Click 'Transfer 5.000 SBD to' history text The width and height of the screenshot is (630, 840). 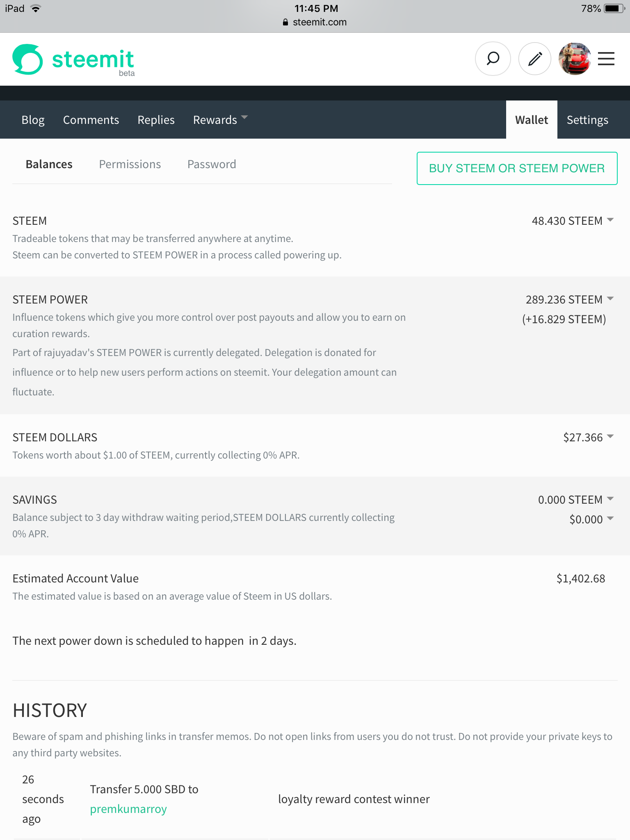coord(144,789)
